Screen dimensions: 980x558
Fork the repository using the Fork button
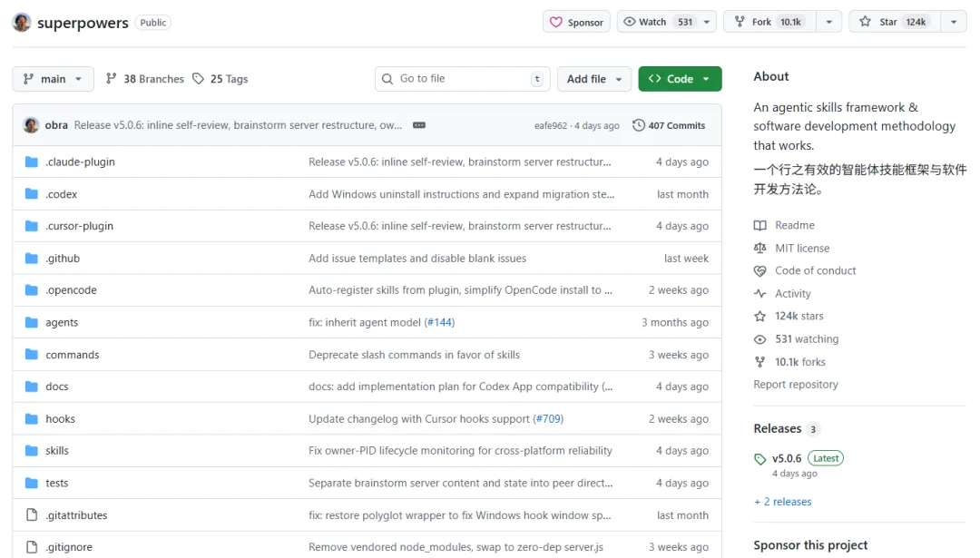coord(769,22)
